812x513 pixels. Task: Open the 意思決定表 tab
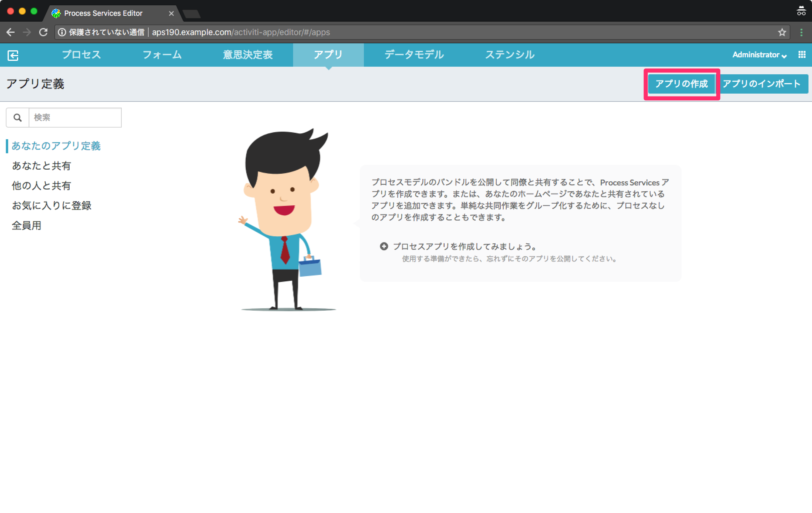(x=248, y=55)
